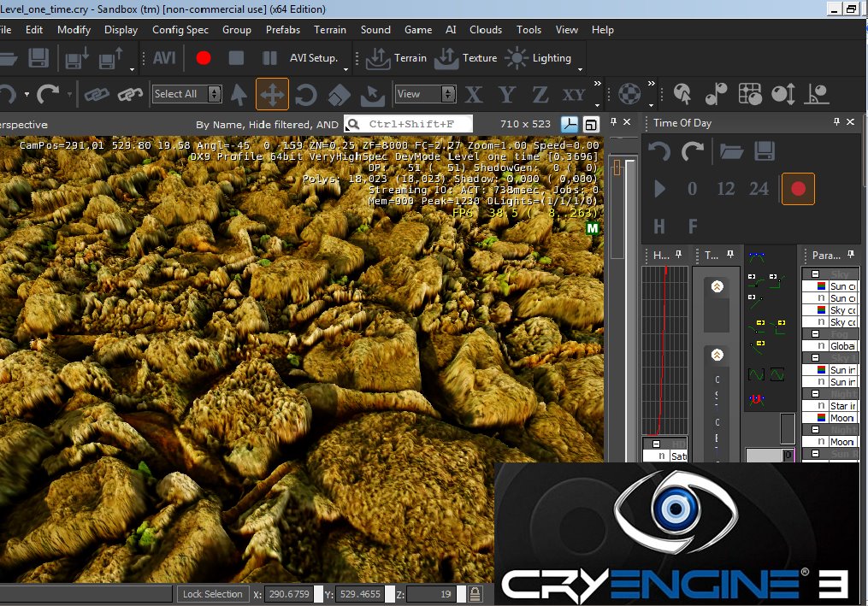Viewport: 868px width, 606px height.
Task: Open AVI Setup
Action: (313, 57)
